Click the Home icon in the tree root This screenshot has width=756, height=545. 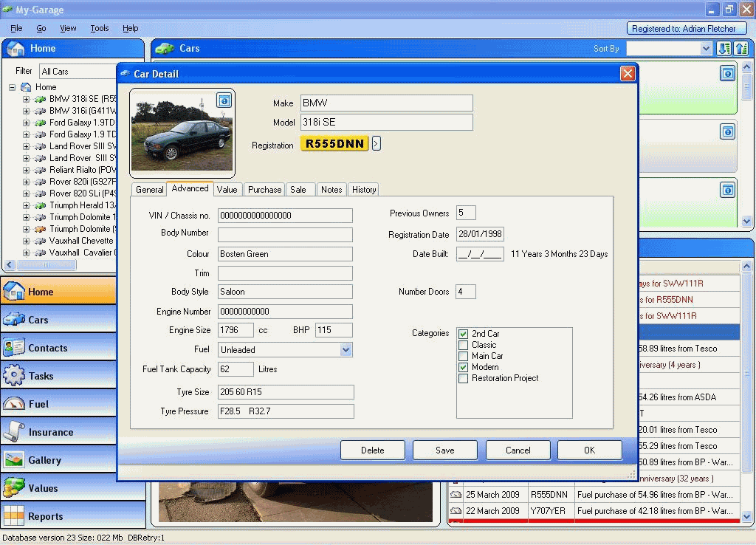pos(26,87)
